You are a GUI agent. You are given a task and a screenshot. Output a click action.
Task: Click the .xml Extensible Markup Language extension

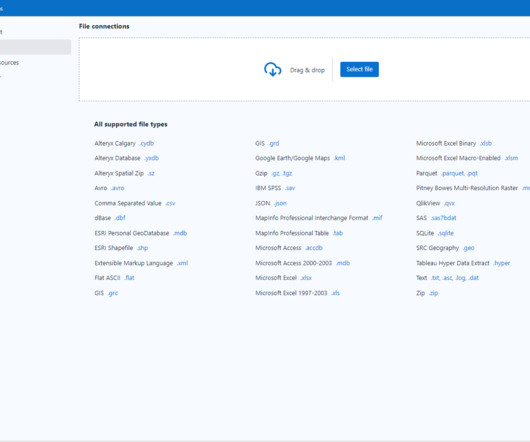pos(183,263)
